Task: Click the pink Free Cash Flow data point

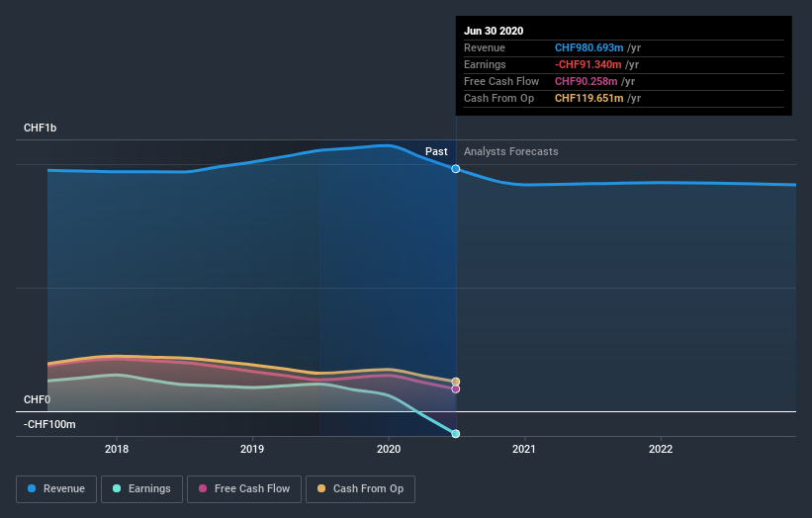Action: 456,389
